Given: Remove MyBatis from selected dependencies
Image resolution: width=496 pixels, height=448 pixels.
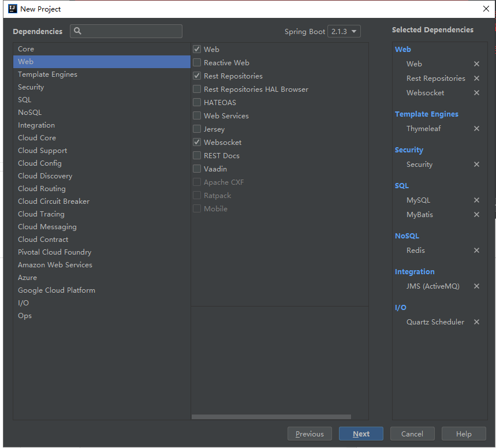Looking at the screenshot, I should click(476, 215).
